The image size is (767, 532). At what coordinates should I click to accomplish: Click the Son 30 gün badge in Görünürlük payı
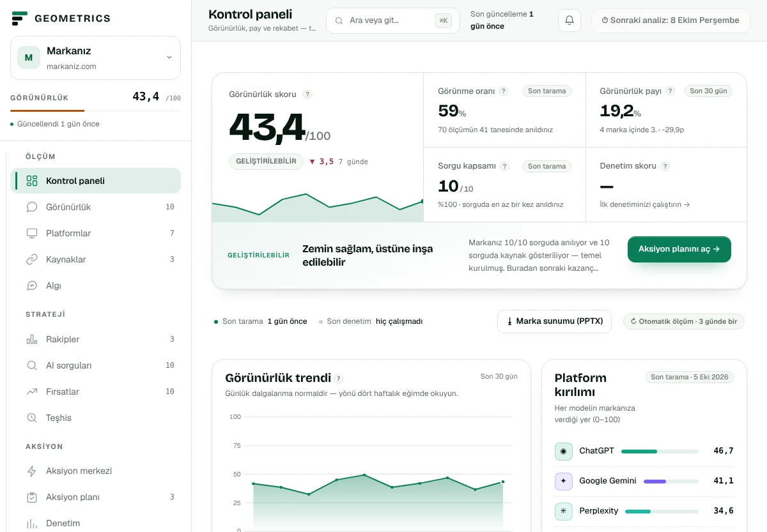(709, 91)
